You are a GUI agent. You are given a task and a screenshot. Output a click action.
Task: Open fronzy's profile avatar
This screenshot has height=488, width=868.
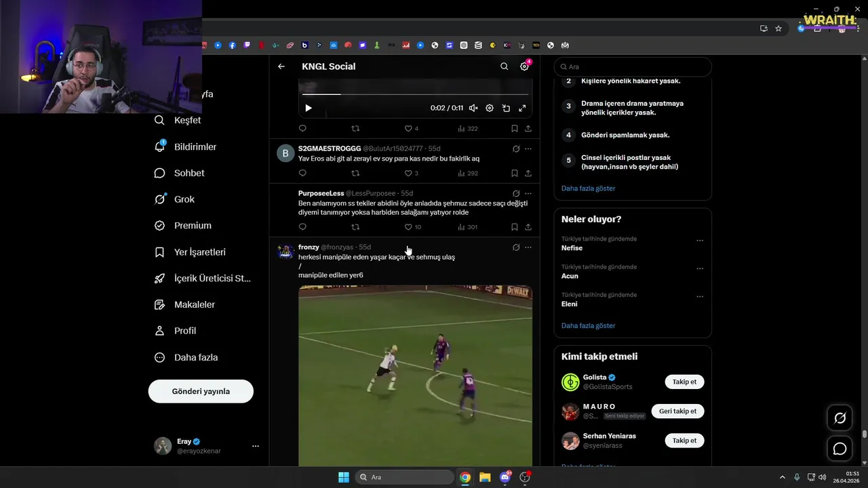click(x=285, y=251)
